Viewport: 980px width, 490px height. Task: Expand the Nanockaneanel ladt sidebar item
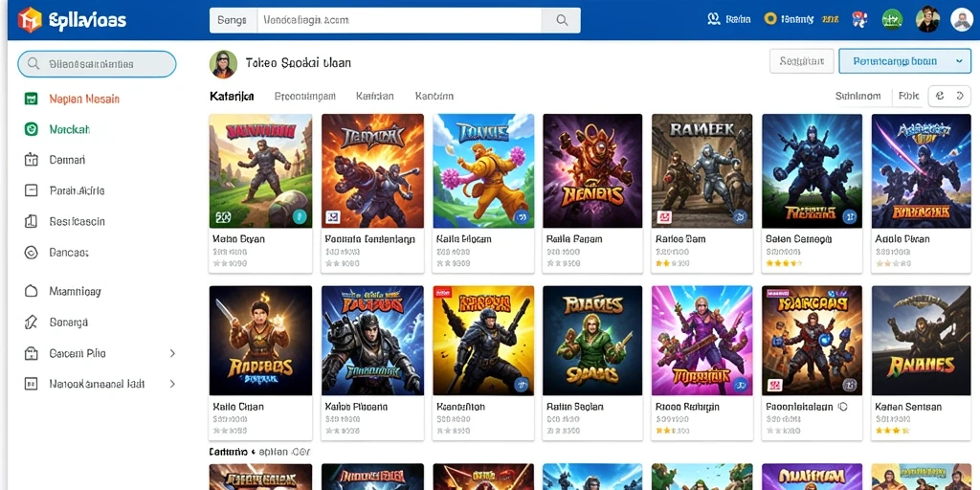tap(100, 384)
